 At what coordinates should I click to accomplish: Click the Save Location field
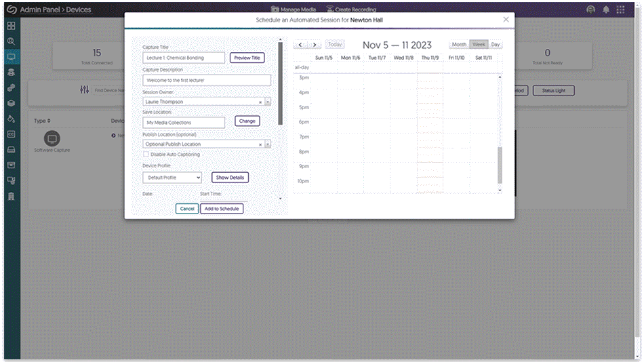[184, 123]
